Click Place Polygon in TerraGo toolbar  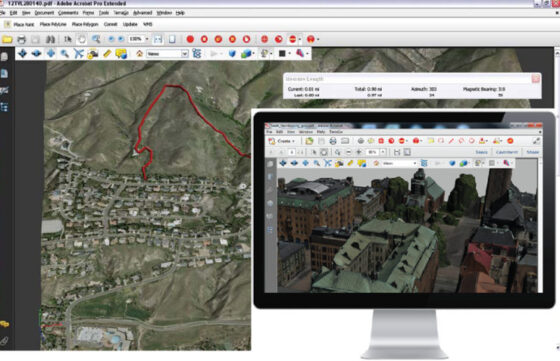point(85,24)
